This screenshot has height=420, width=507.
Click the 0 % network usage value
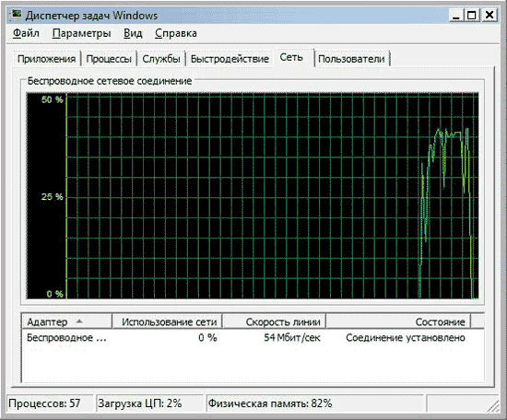207,338
